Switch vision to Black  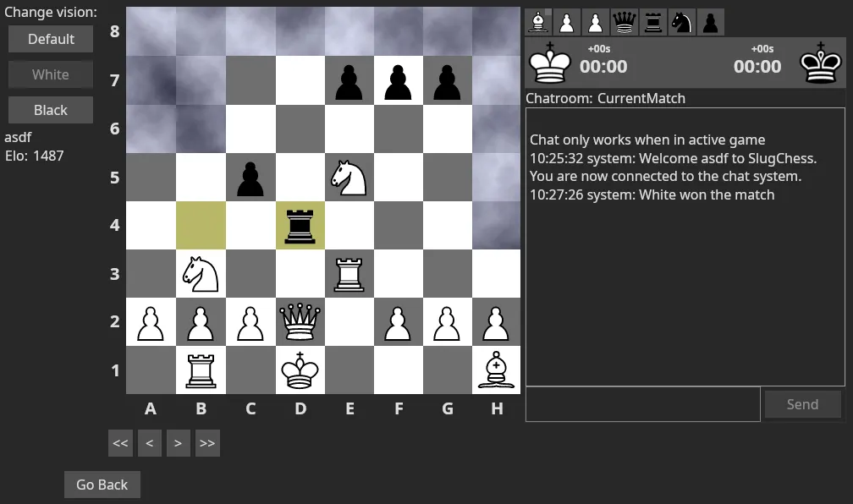(x=51, y=110)
